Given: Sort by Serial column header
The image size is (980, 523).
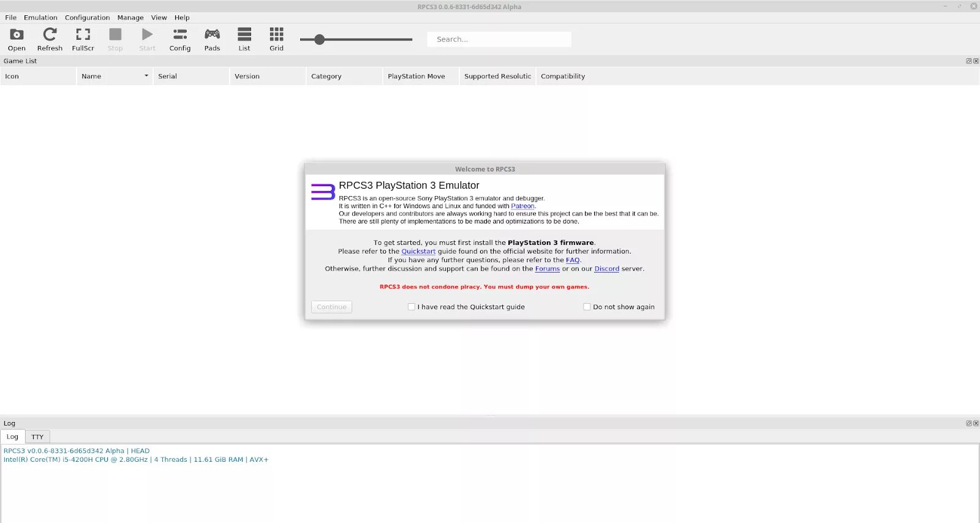Looking at the screenshot, I should pos(191,77).
